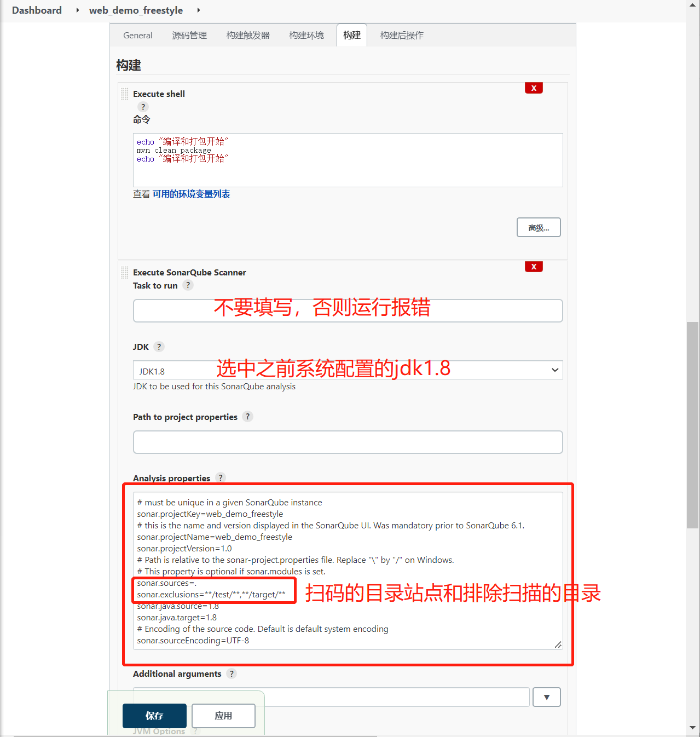The height and width of the screenshot is (737, 700).
Task: Open help for Additional arguments
Action: point(232,673)
